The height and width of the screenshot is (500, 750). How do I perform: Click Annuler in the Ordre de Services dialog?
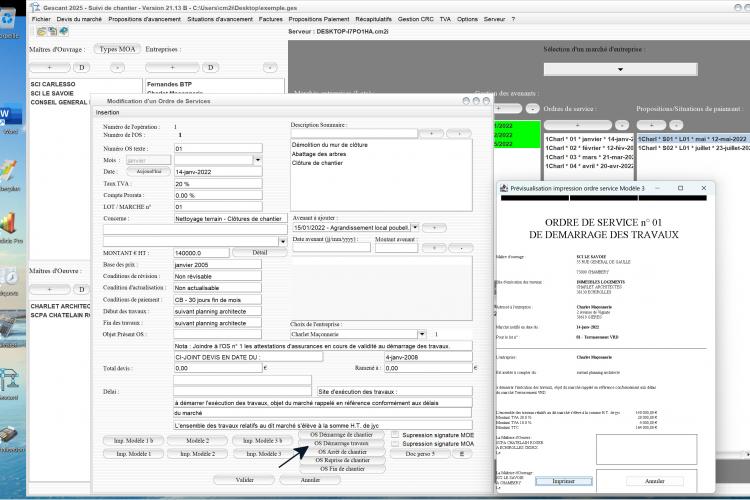(x=310, y=480)
